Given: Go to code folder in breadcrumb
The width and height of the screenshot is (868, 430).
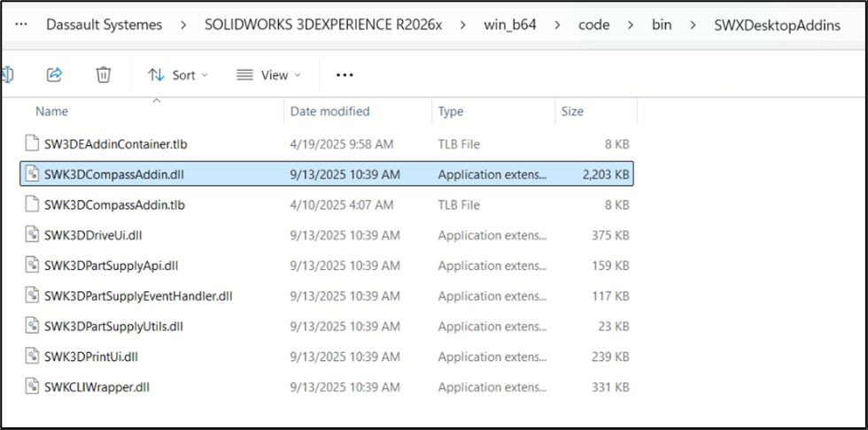Looking at the screenshot, I should point(594,25).
